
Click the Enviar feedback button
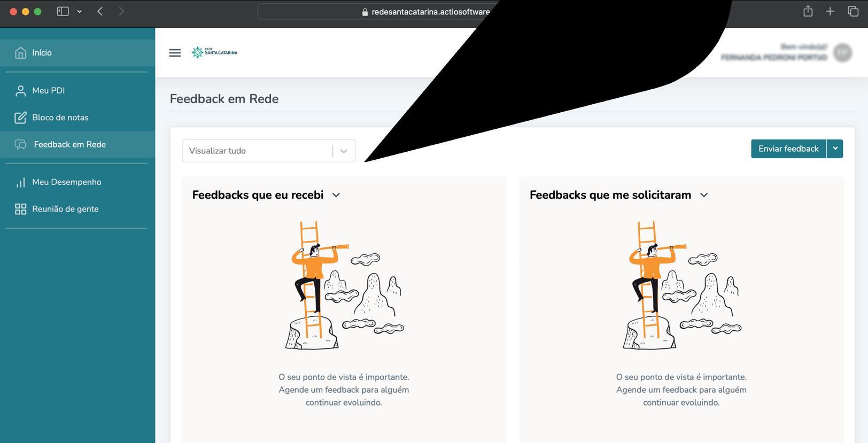[x=788, y=149]
